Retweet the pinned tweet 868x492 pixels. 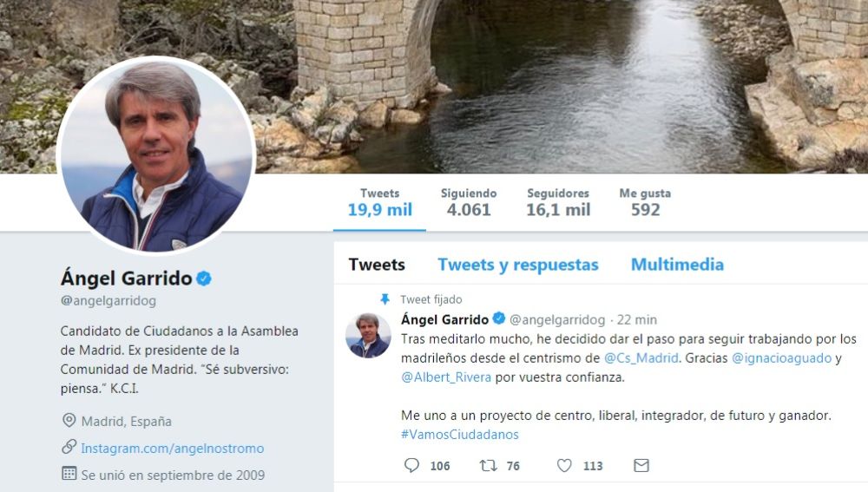[488, 465]
